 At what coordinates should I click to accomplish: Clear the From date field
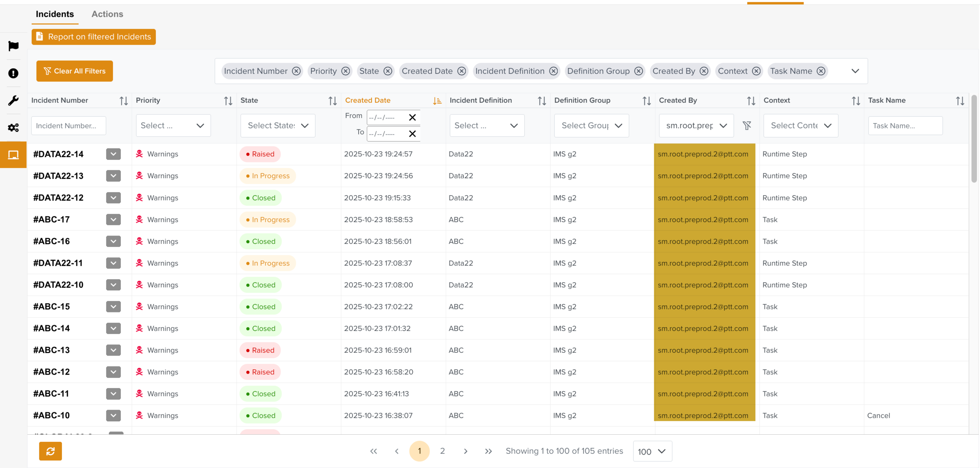click(x=412, y=117)
